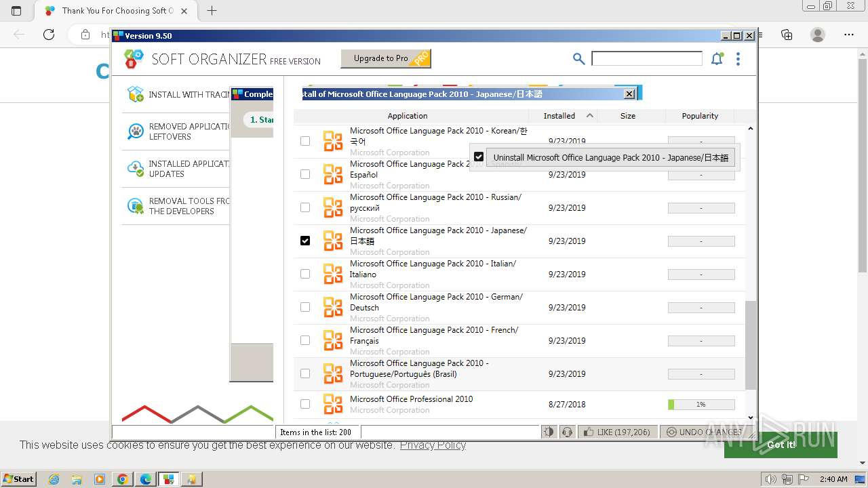Image resolution: width=868 pixels, height=488 pixels.
Task: Toggle the Uninstall Japanese Language Pack checkbox
Action: [x=479, y=157]
